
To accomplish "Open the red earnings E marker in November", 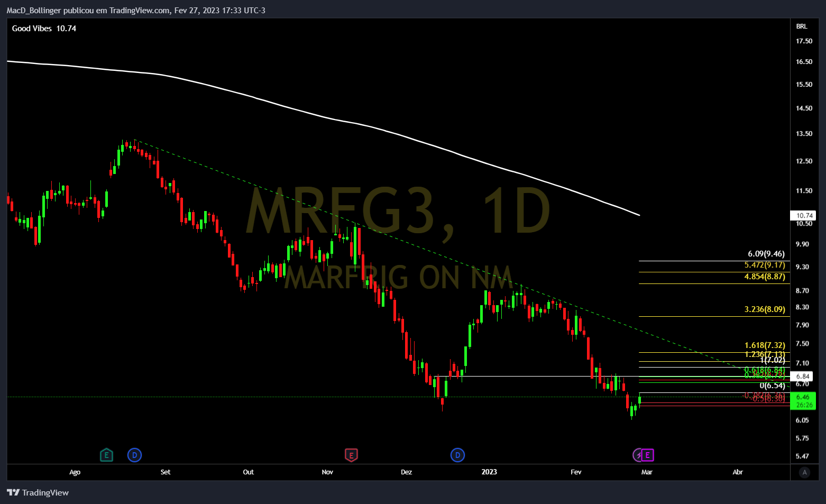I will click(351, 455).
